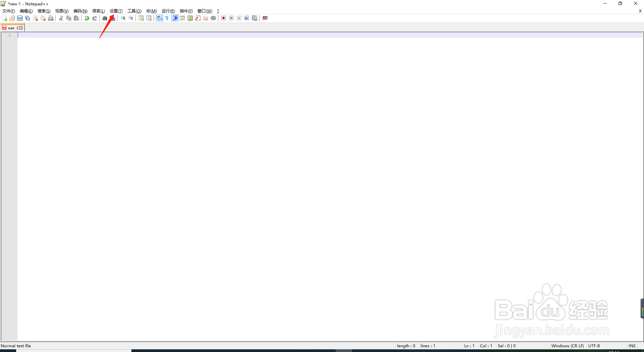Screen dimensions: 644x352
Task: Open Find with binoculars icon
Action: 105,18
